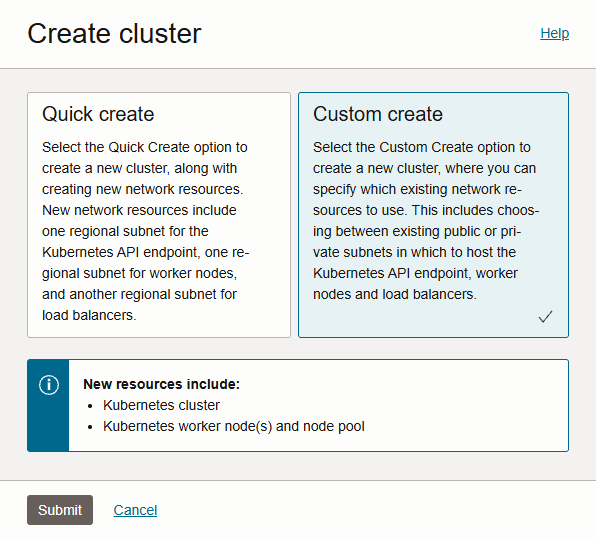The height and width of the screenshot is (539, 596).
Task: Click Kubernetes worker node(s) and node pool
Action: pyautogui.click(x=234, y=426)
